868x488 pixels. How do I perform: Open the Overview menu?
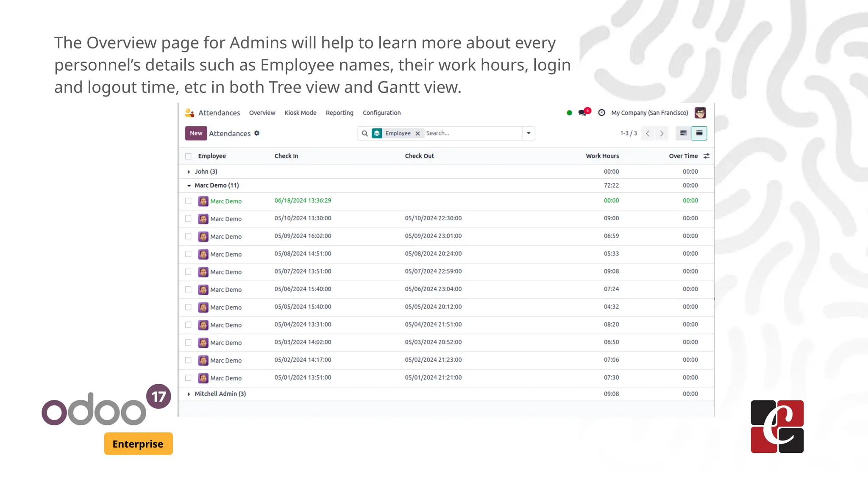(x=262, y=113)
